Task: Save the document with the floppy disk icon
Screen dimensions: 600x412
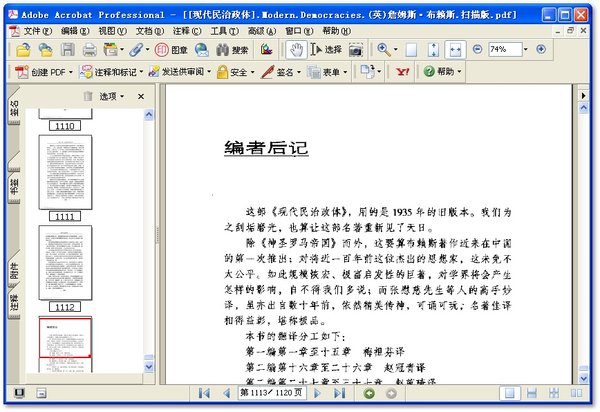Action: [68, 50]
